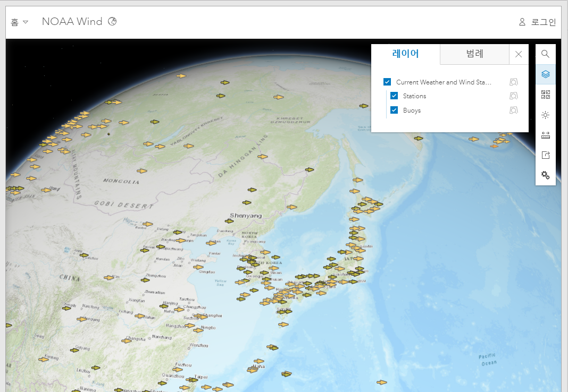Click the Pacific Ocean map label
The width and height of the screenshot is (568, 392).
pyautogui.click(x=488, y=360)
